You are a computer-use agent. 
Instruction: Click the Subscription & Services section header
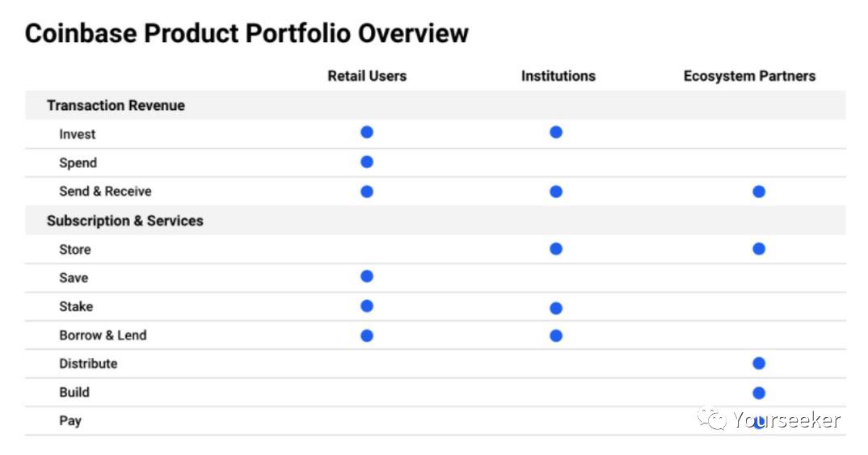pos(125,221)
